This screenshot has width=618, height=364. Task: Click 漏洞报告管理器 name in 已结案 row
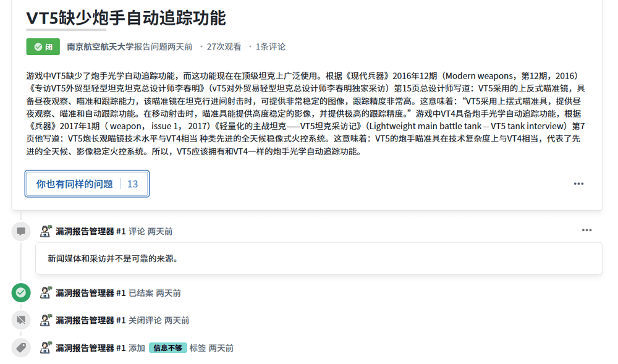[x=85, y=293]
